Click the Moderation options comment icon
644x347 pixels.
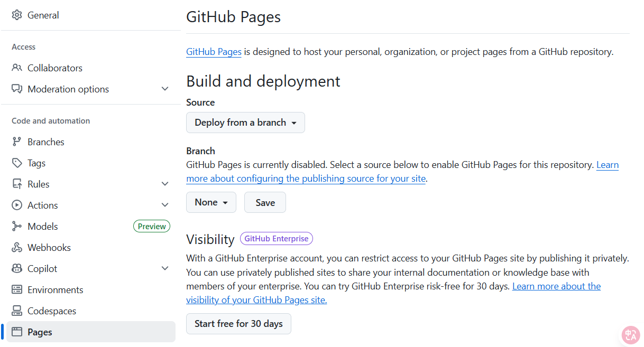coord(17,89)
